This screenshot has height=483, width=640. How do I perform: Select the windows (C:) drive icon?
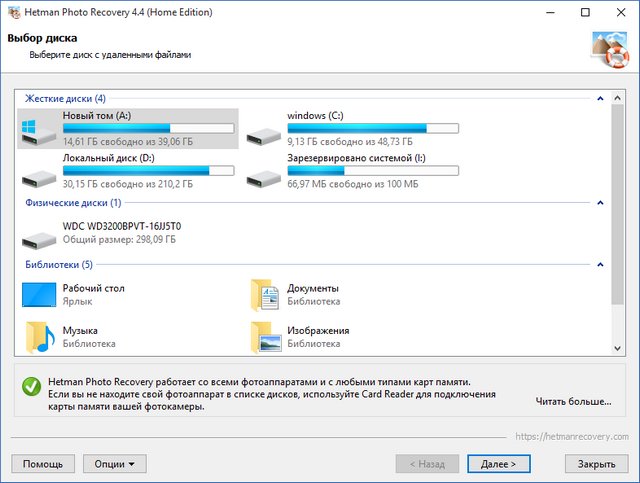264,129
